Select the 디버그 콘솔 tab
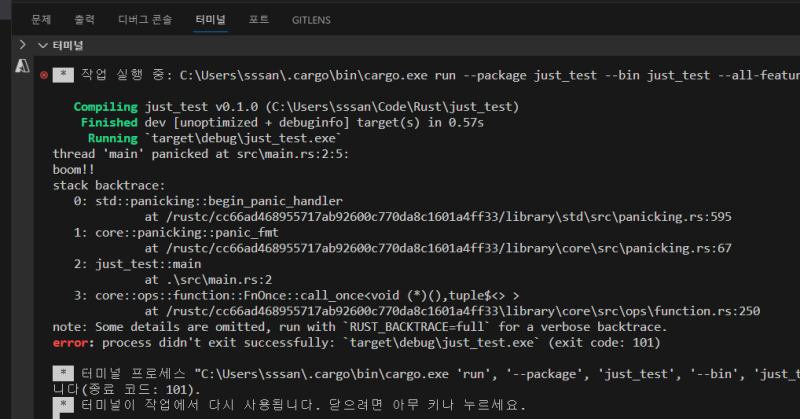Viewport: 800px width, 419px height. tap(145, 19)
